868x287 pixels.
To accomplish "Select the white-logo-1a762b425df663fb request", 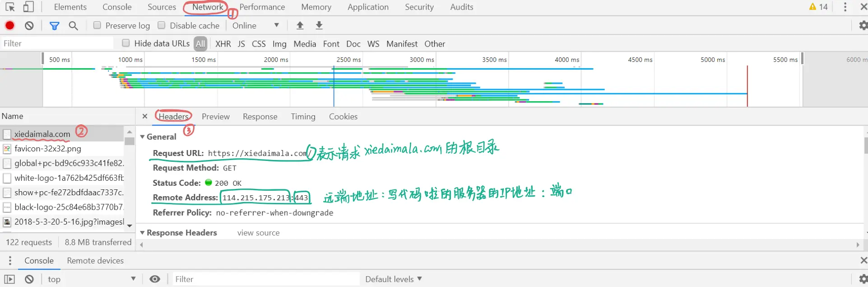I will (x=62, y=178).
